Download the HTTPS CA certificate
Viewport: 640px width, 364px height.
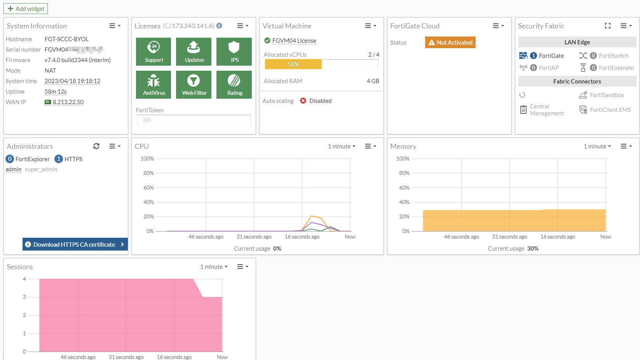coord(75,244)
